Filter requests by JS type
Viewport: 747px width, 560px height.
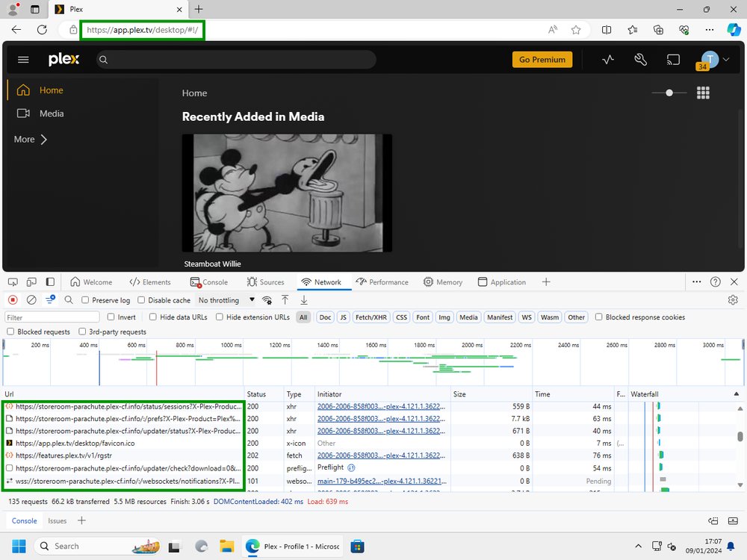pyautogui.click(x=343, y=317)
